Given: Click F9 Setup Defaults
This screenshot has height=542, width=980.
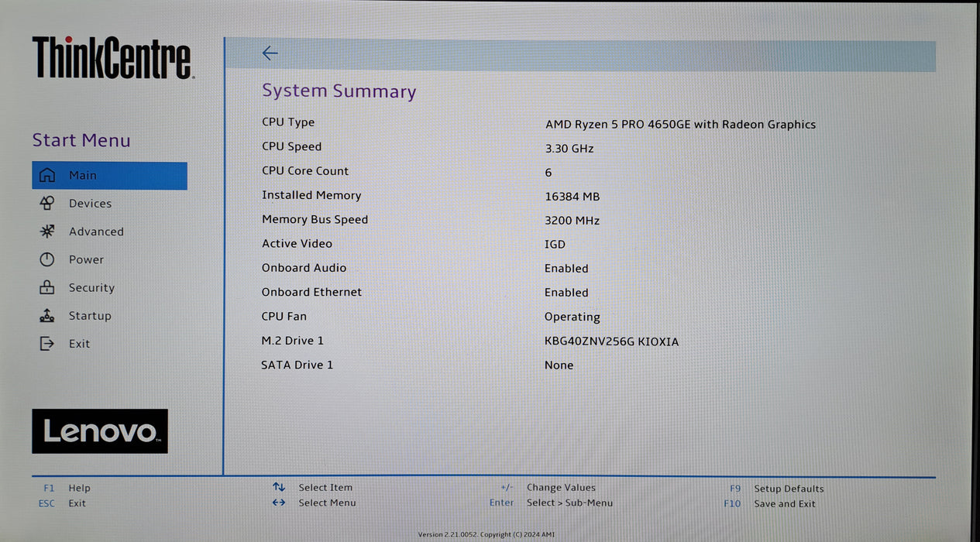Looking at the screenshot, I should click(x=776, y=489).
